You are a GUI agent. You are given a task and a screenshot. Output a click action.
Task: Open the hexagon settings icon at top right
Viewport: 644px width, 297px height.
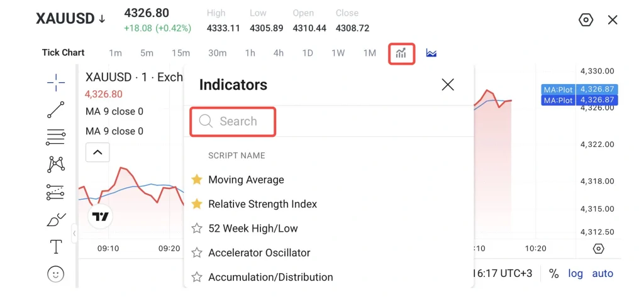pos(586,19)
